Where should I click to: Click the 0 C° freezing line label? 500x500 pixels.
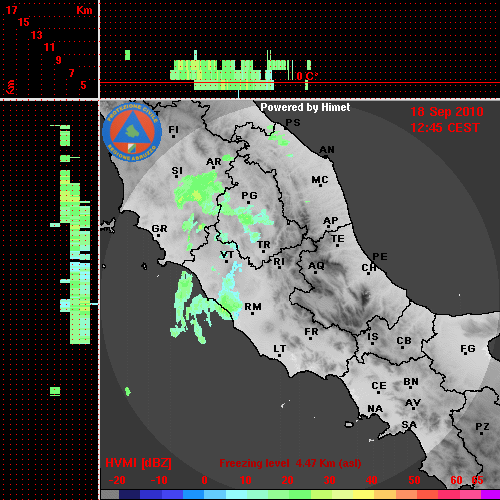307,76
